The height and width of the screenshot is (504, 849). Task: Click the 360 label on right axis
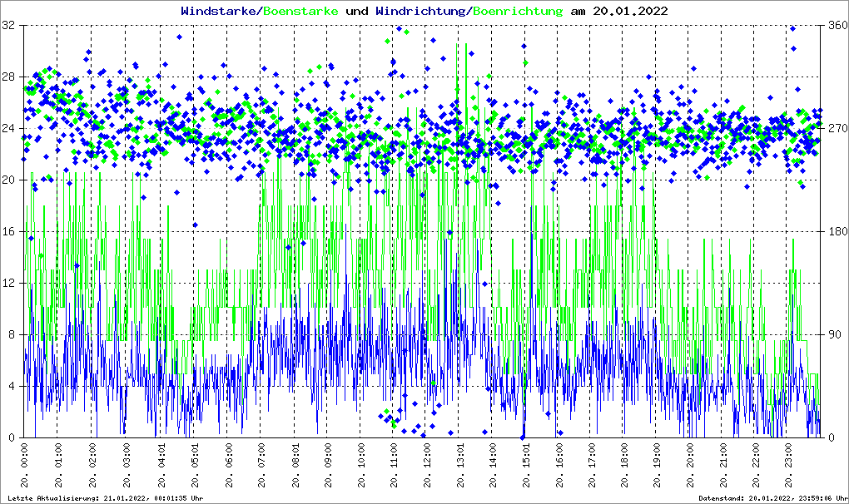coord(836,26)
